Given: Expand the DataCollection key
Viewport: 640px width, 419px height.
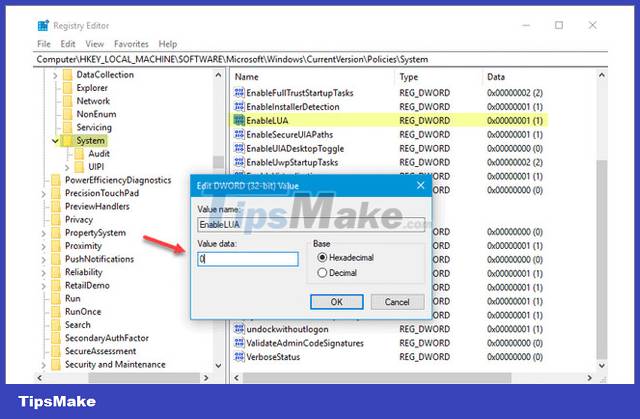Looking at the screenshot, I should tap(55, 75).
